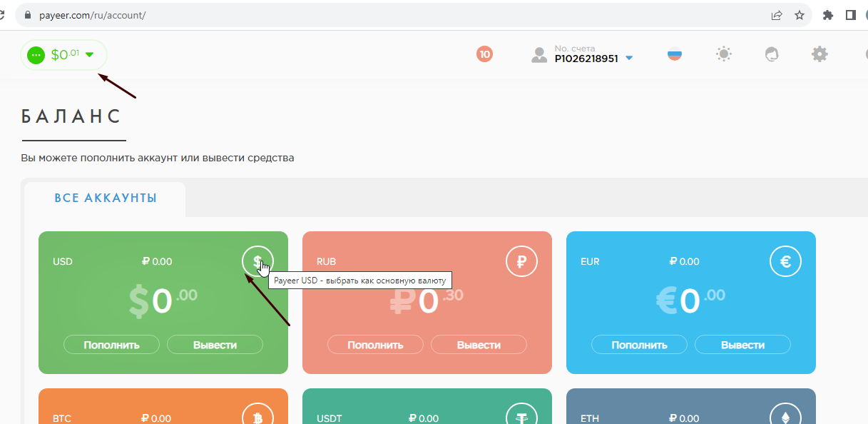Click the ₽ 0.00 value on USDT card
Image resolution: width=868 pixels, height=424 pixels.
424,418
